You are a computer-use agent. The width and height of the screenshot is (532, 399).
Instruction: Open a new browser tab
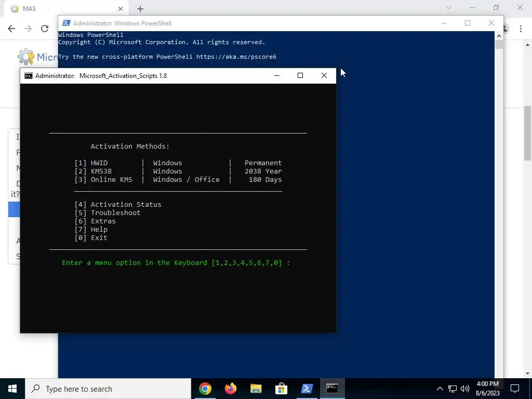click(140, 9)
